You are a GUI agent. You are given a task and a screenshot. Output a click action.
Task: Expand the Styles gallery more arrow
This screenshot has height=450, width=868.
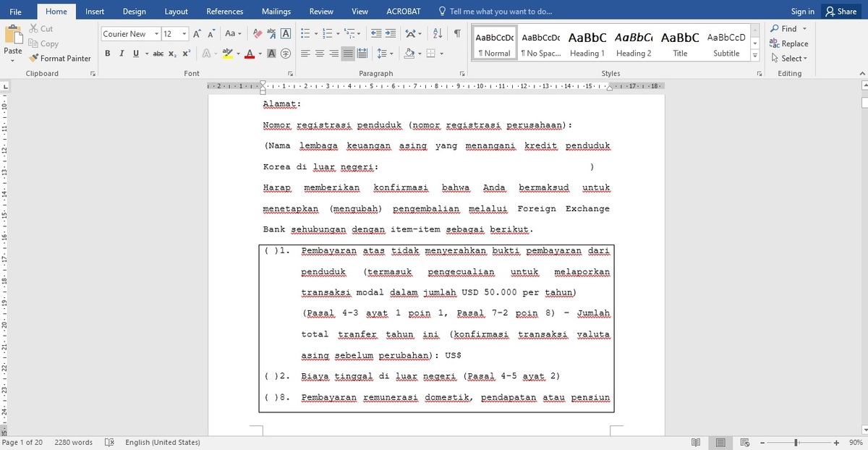coord(755,55)
